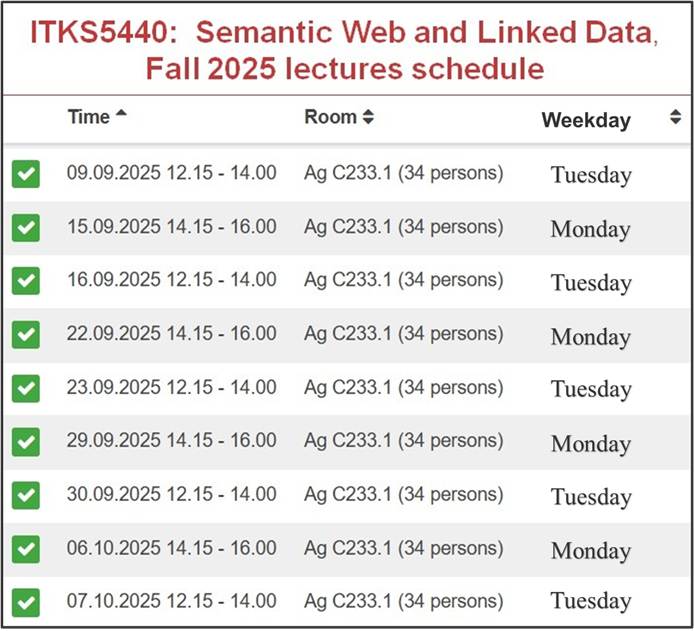
Task: Click the Weekday column header label
Action: (x=586, y=120)
